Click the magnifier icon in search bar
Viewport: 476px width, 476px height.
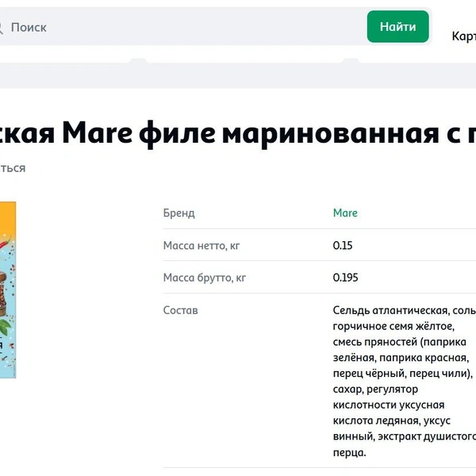click(2, 28)
